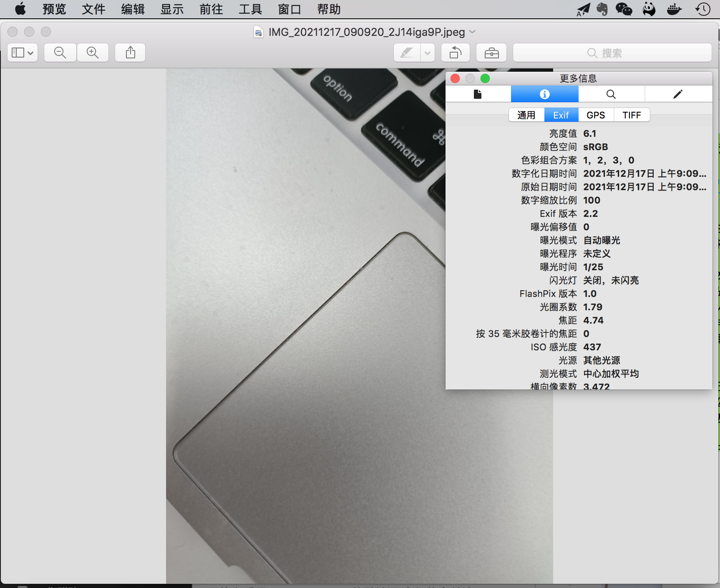Image resolution: width=720 pixels, height=588 pixels.
Task: Switch to the GPS tab
Action: [x=596, y=115]
